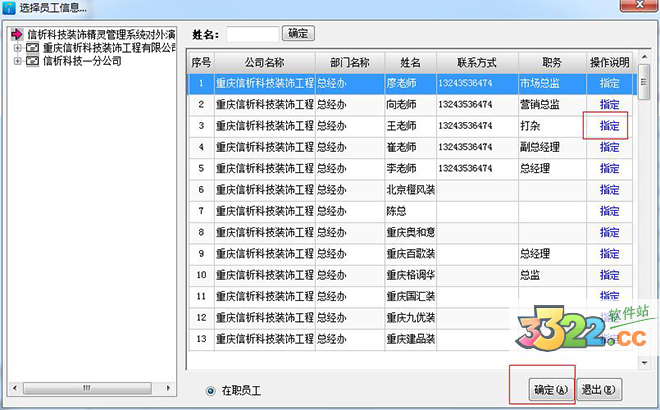Viewport: 660px width, 410px height.
Task: Click 指定 link for 李老师 row
Action: 609,168
